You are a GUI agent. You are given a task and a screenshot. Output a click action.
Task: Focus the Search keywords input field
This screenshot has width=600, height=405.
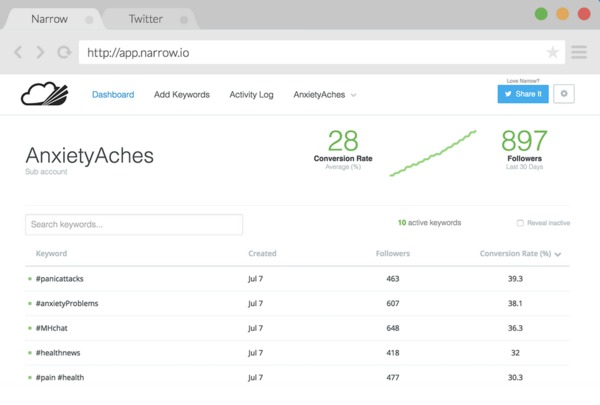(134, 224)
